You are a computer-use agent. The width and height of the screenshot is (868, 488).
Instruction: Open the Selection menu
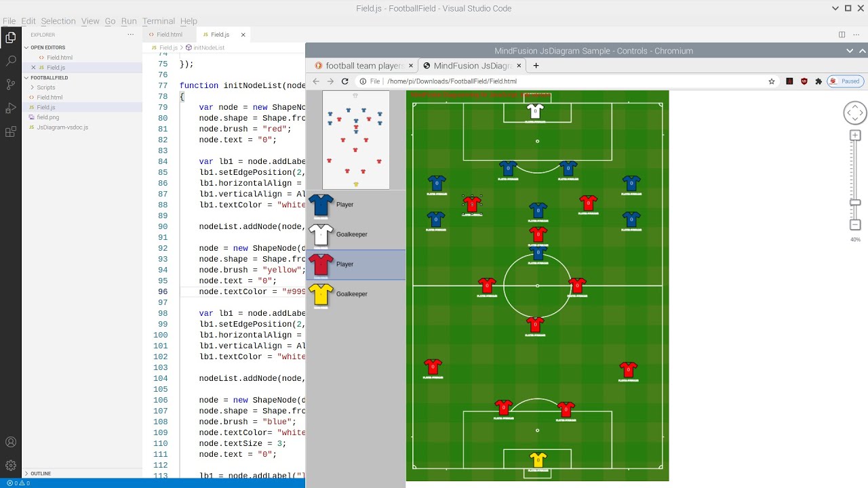tap(58, 21)
